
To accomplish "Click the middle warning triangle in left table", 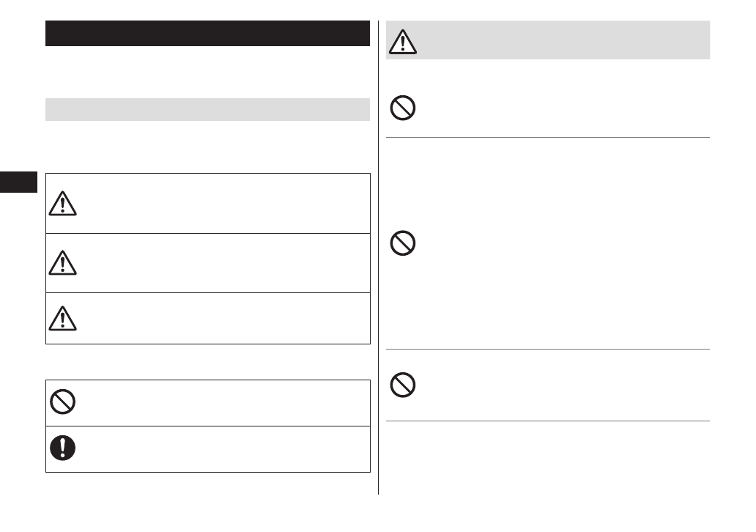I will 63,263.
